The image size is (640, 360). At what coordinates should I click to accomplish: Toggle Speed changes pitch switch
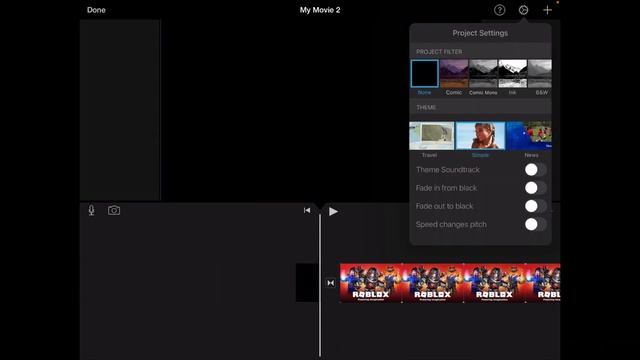click(536, 224)
